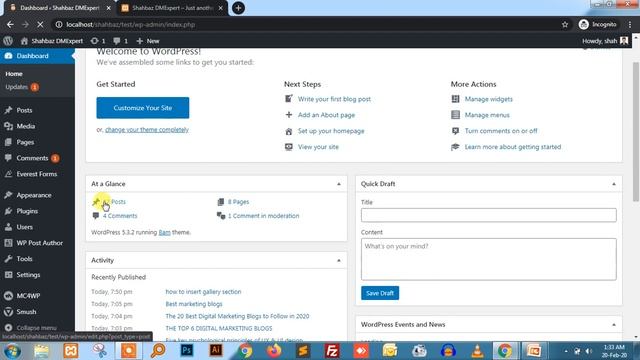This screenshot has width=640, height=360.
Task: Open MC4WP icon in sidebar
Action: pos(8,296)
